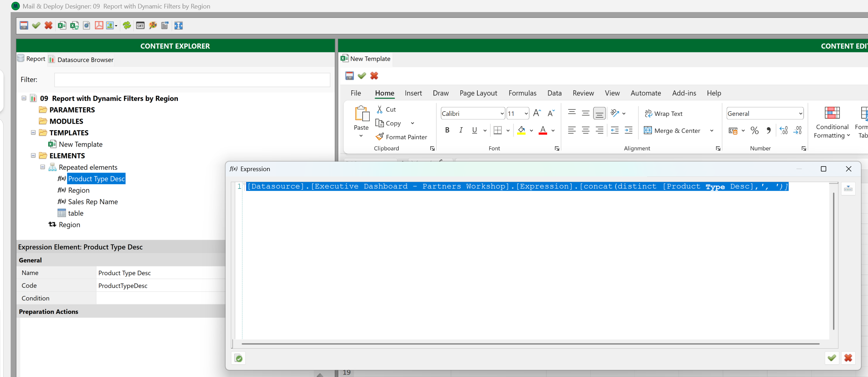Click the green checkmark to confirm expression
This screenshot has height=377, width=868.
[x=832, y=358]
